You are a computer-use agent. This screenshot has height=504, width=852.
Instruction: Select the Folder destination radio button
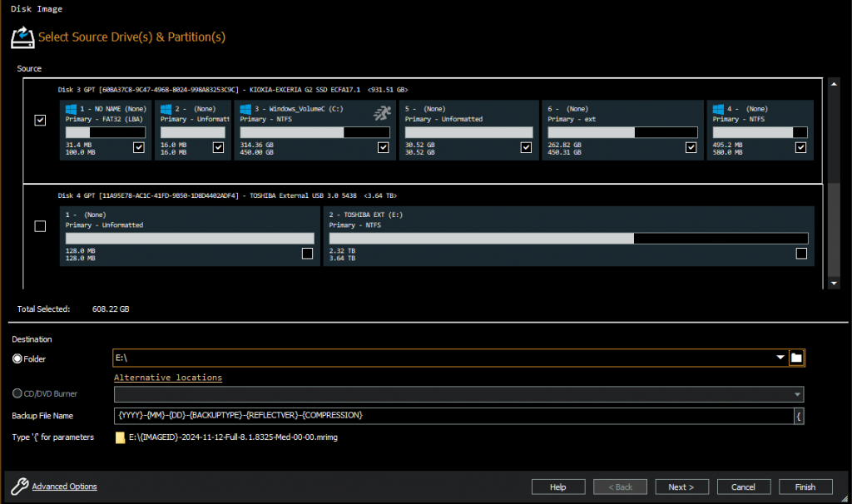click(17, 358)
